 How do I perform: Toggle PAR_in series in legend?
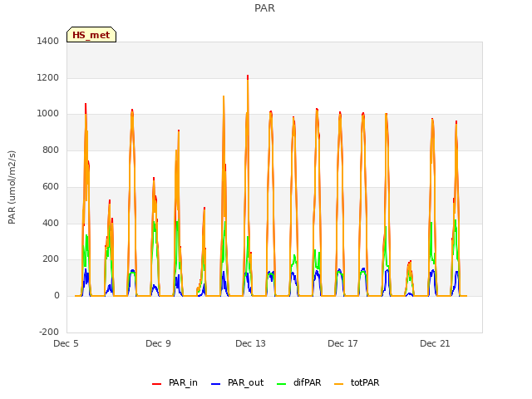click(175, 382)
